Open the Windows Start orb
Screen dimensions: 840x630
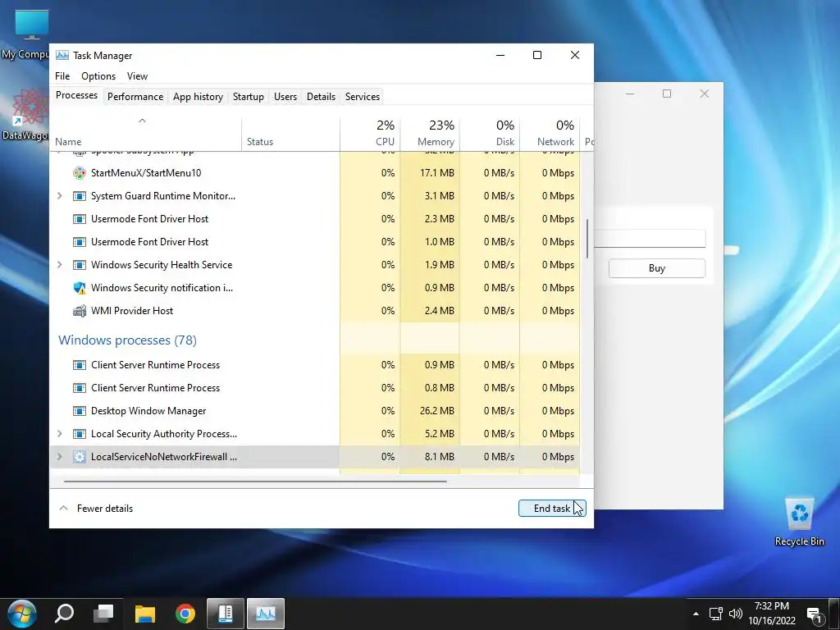pyautogui.click(x=21, y=614)
